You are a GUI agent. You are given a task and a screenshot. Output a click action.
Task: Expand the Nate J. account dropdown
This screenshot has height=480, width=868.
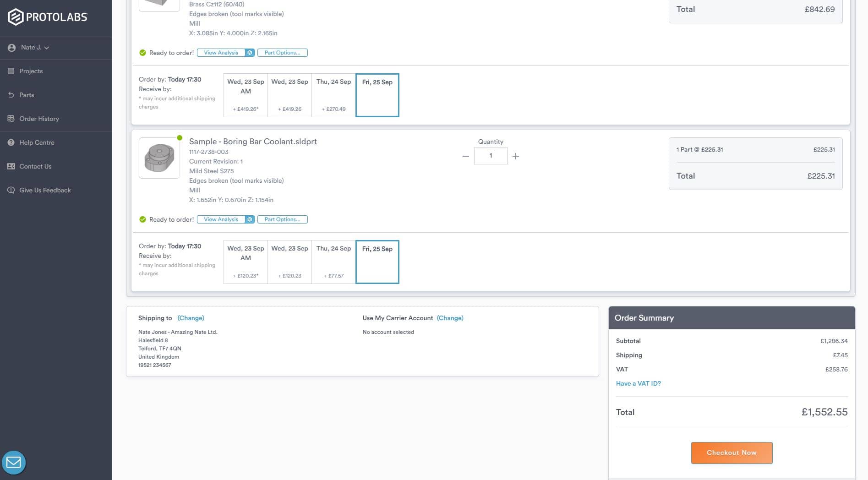click(x=35, y=48)
